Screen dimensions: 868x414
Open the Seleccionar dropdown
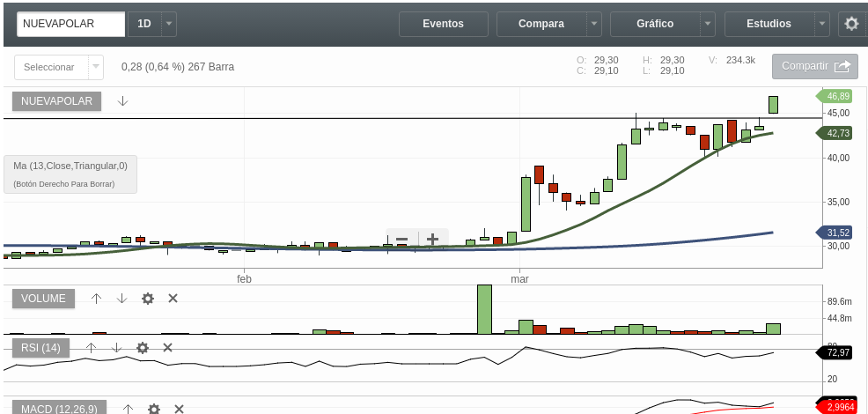(59, 67)
